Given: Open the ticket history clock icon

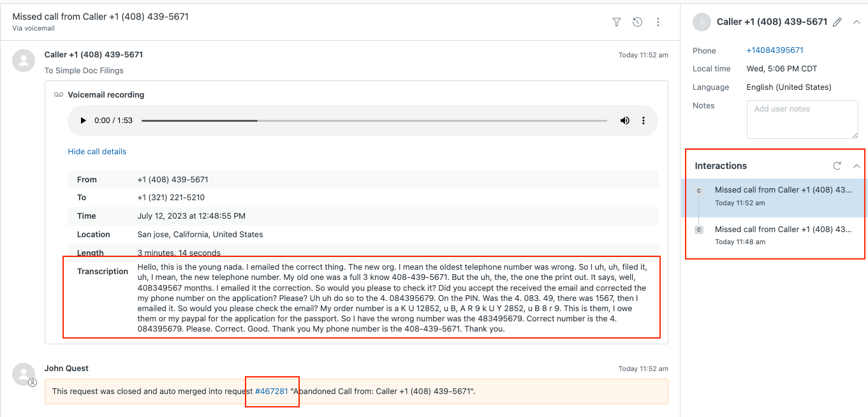Looking at the screenshot, I should (x=637, y=22).
